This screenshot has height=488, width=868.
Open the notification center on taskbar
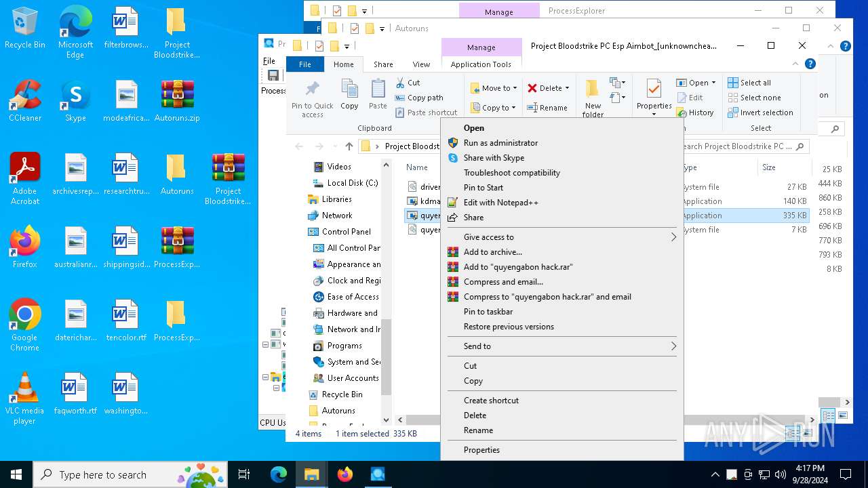[846, 474]
